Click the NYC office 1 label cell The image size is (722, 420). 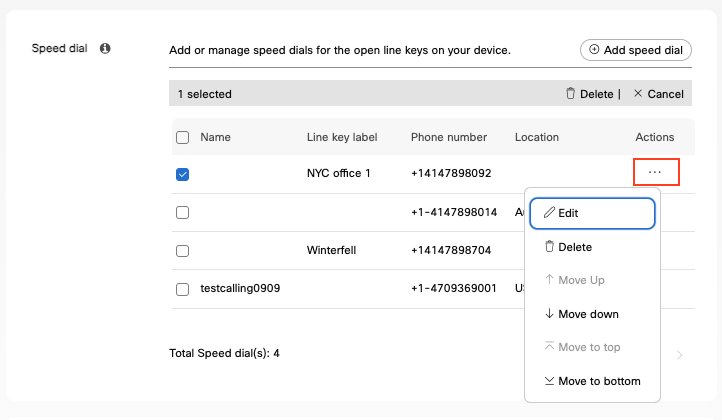338,173
